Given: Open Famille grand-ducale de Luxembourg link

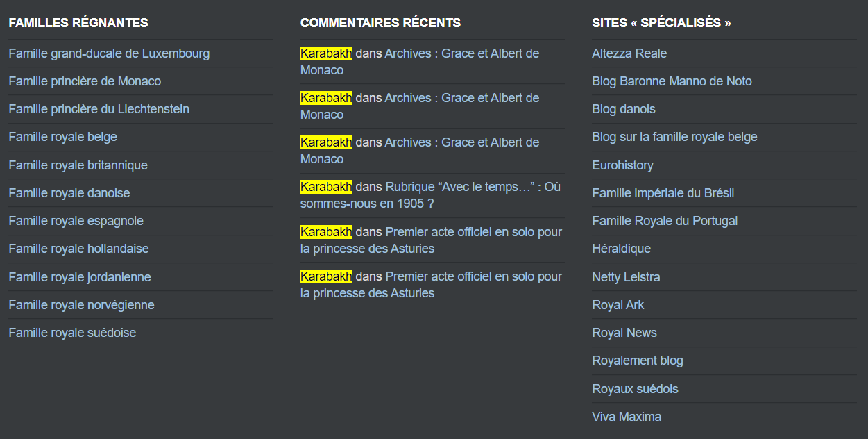Looking at the screenshot, I should click(x=109, y=53).
